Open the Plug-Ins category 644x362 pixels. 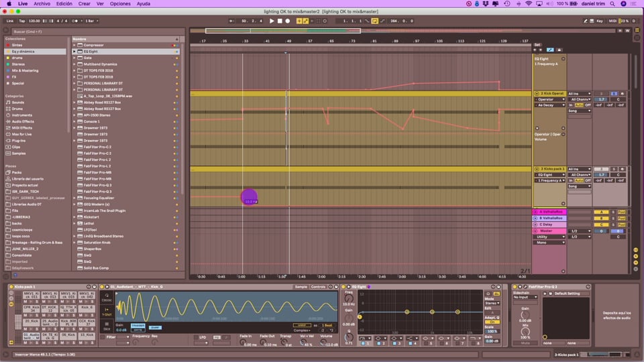[x=19, y=141]
